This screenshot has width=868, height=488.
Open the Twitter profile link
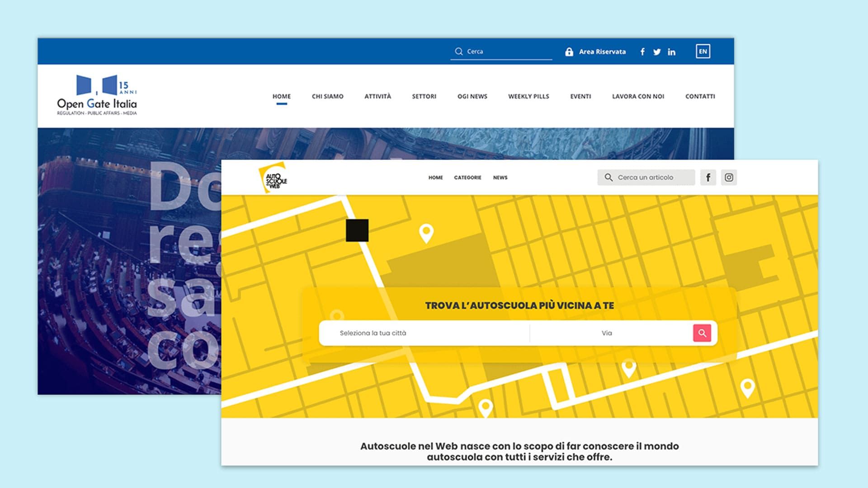pos(657,52)
